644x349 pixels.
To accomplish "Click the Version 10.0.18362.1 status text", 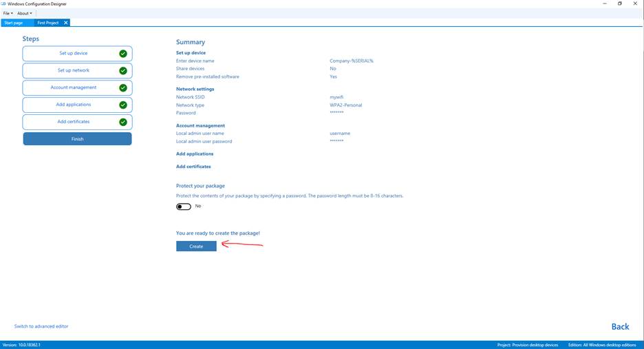I will [21, 345].
